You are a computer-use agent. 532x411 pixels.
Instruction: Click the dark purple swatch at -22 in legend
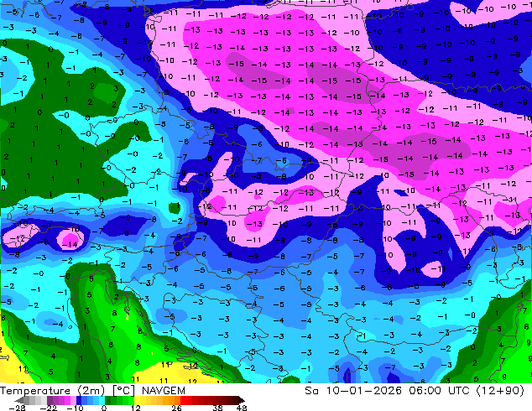(50, 400)
